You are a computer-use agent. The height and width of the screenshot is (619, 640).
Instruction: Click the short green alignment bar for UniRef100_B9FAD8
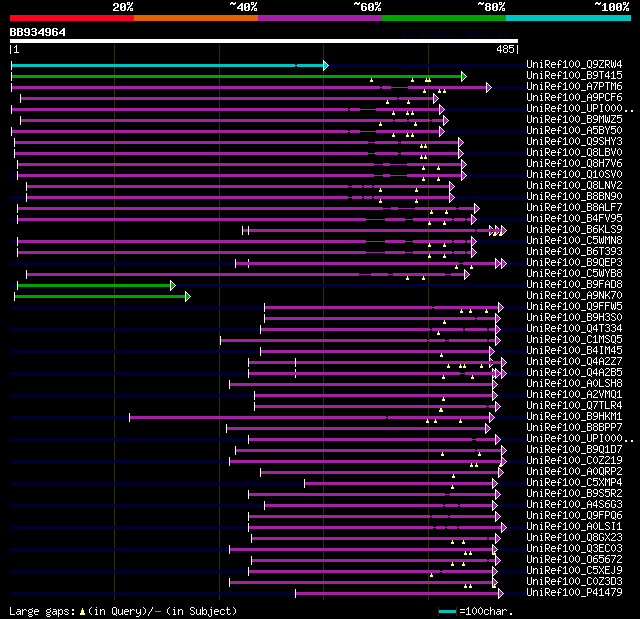click(x=94, y=286)
